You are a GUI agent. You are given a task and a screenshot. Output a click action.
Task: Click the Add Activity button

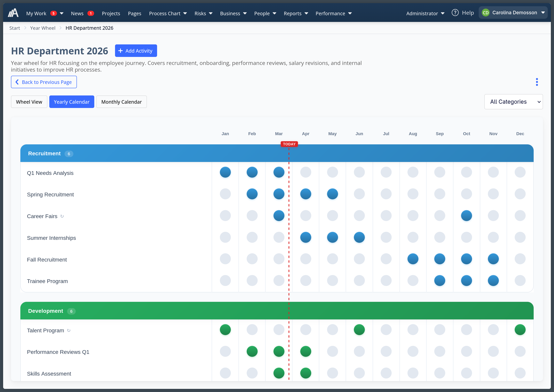point(136,51)
